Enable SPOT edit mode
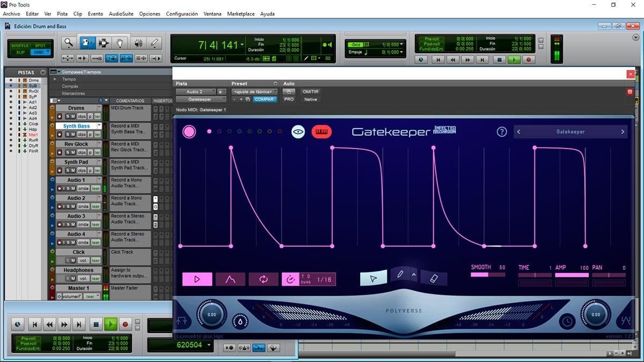This screenshot has height=362, width=644. [x=41, y=46]
